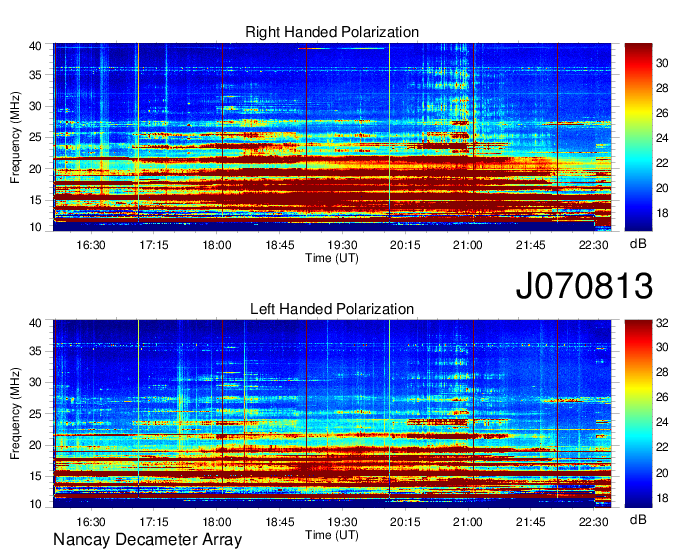Click "Time (UT)" label under Left Handed plot
This screenshot has width=680, height=552.
coord(332,535)
